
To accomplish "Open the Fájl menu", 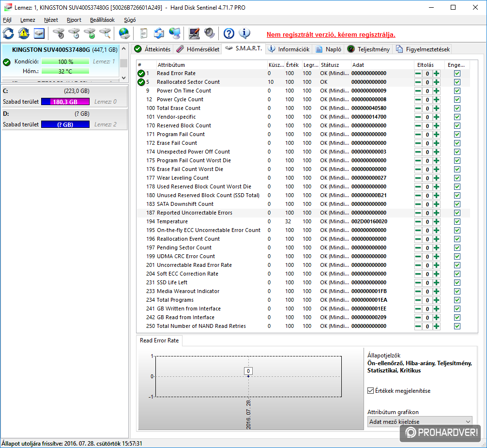I will [7, 20].
